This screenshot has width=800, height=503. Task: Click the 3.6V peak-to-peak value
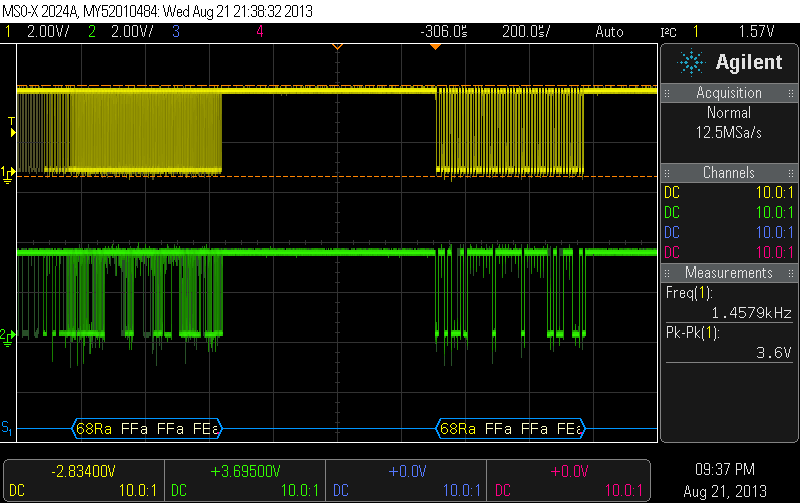tap(773, 353)
